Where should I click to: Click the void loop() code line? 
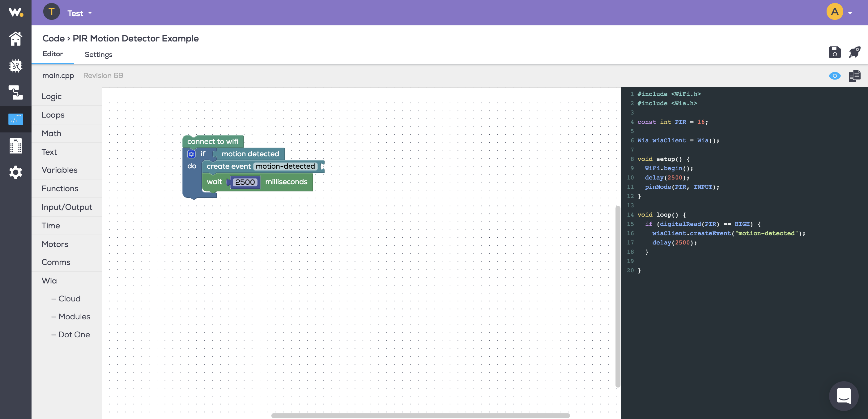[x=662, y=214]
